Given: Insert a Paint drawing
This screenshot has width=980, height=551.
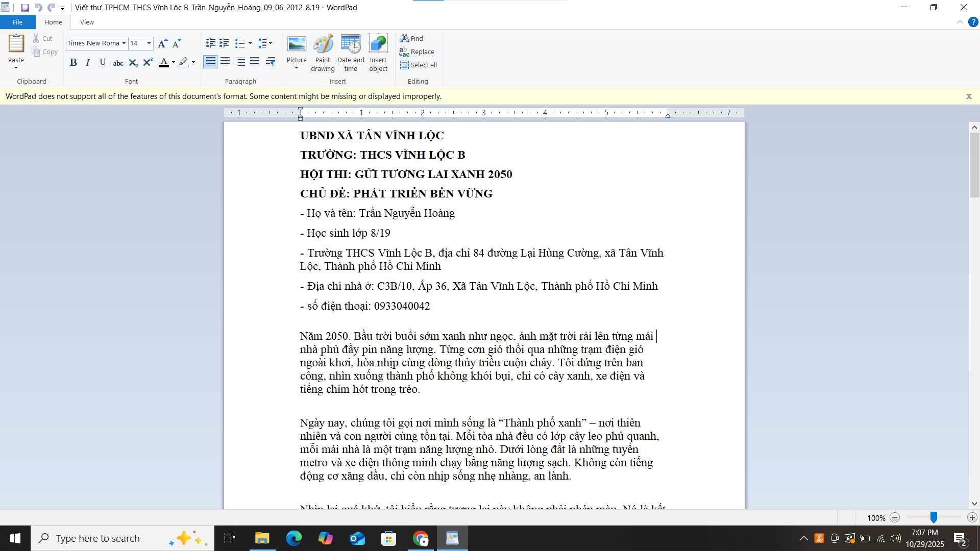Looking at the screenshot, I should point(323,53).
